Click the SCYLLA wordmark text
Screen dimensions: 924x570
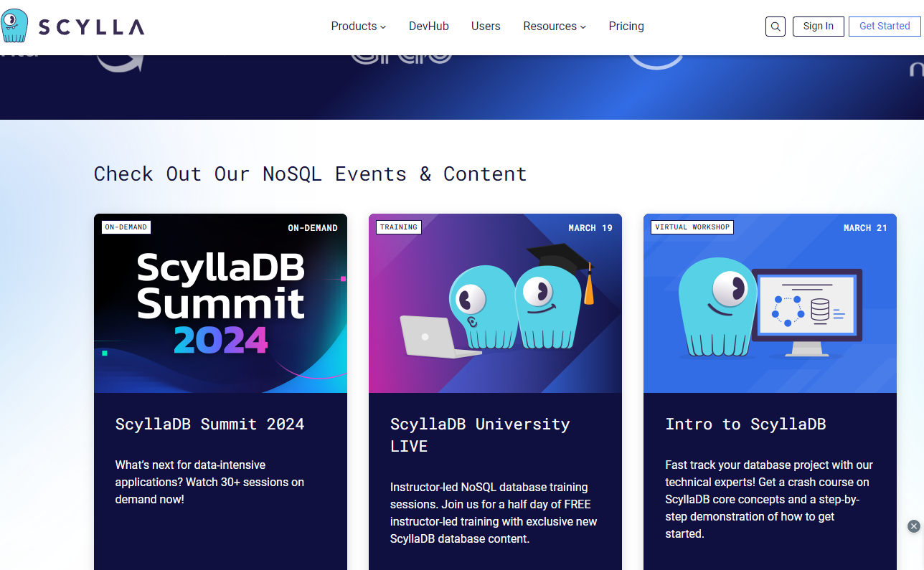[92, 27]
